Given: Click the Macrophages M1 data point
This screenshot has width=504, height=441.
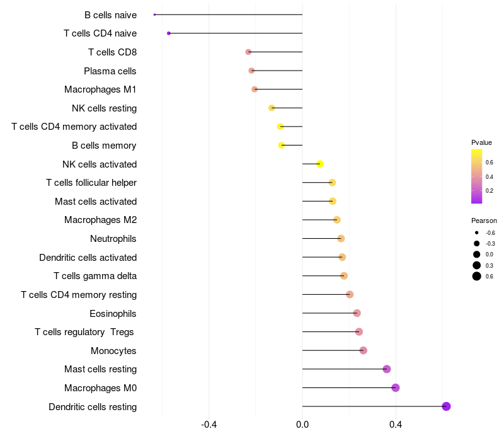Looking at the screenshot, I should click(x=255, y=89).
